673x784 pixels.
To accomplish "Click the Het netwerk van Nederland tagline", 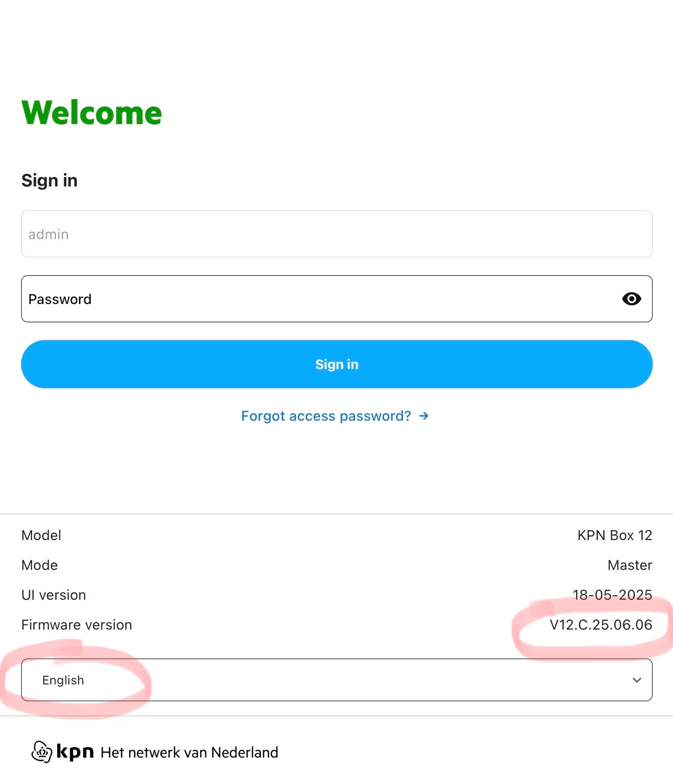I will click(189, 752).
